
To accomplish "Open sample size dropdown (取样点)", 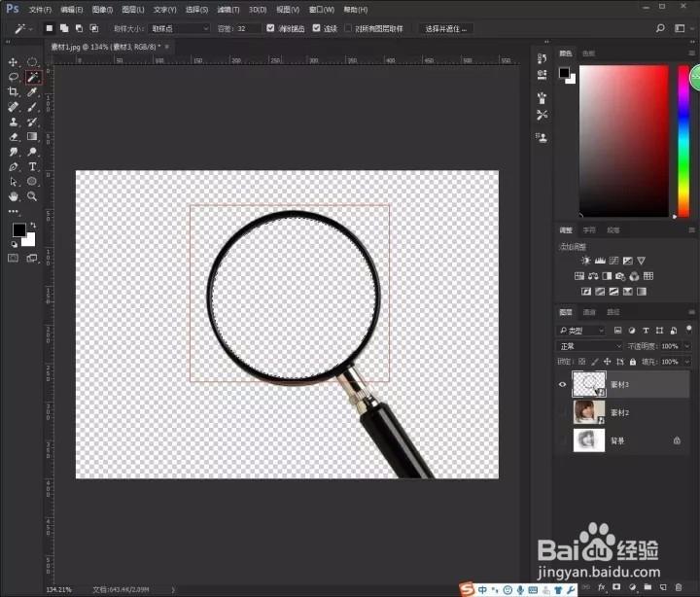I will tap(179, 28).
